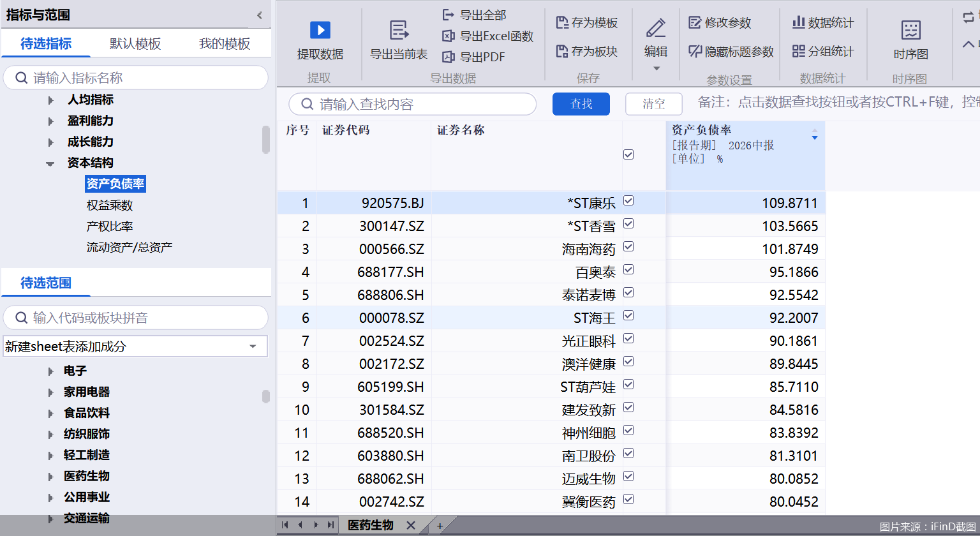This screenshot has width=980, height=536.
Task: Uncheck the 泰诺麦博 row checkbox
Action: [x=628, y=292]
